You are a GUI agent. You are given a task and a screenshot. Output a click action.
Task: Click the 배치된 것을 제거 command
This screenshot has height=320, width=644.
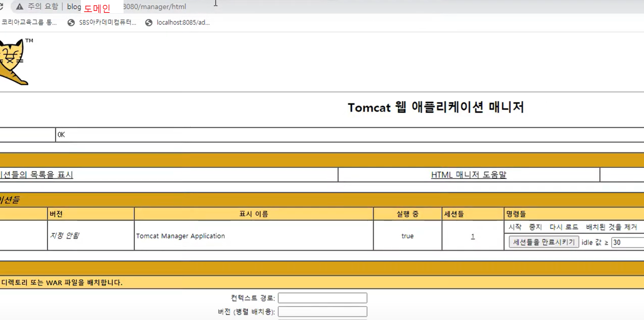tap(611, 227)
